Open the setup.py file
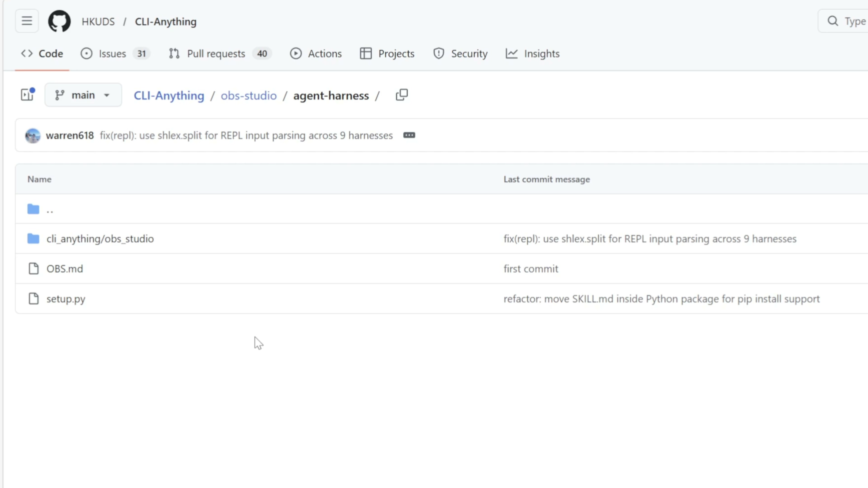 click(66, 299)
